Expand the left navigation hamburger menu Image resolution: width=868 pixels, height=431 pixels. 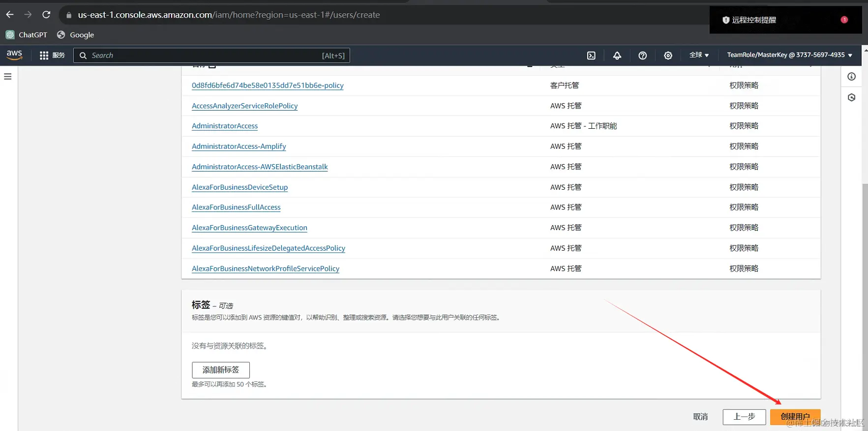click(x=8, y=77)
